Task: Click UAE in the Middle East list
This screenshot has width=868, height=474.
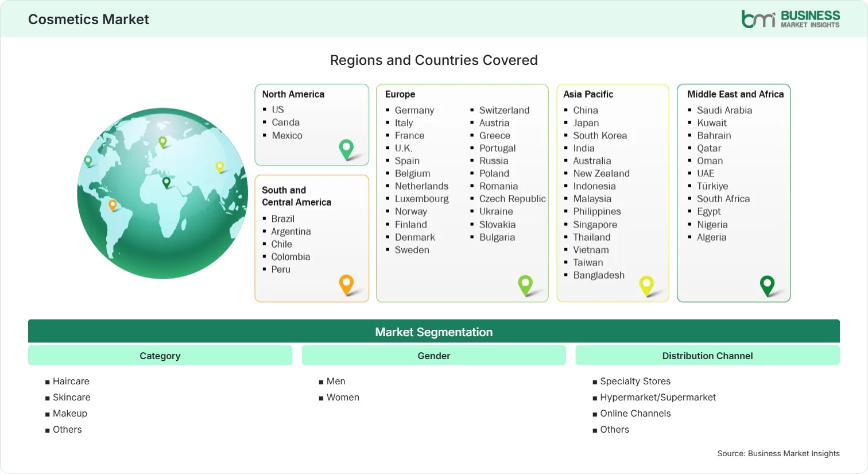Action: point(706,174)
